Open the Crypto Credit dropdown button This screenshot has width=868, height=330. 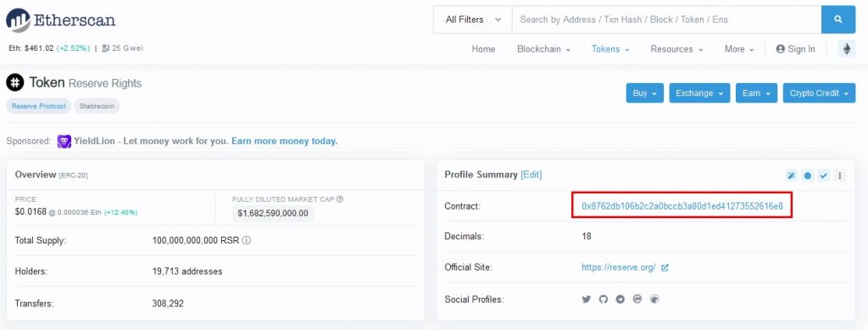click(x=820, y=93)
